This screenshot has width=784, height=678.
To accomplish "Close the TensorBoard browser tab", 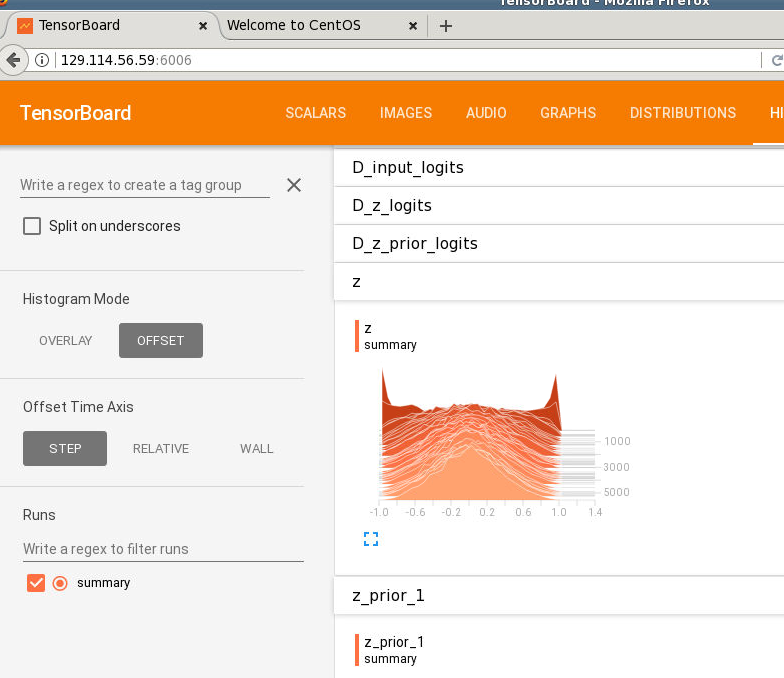I will coord(203,26).
